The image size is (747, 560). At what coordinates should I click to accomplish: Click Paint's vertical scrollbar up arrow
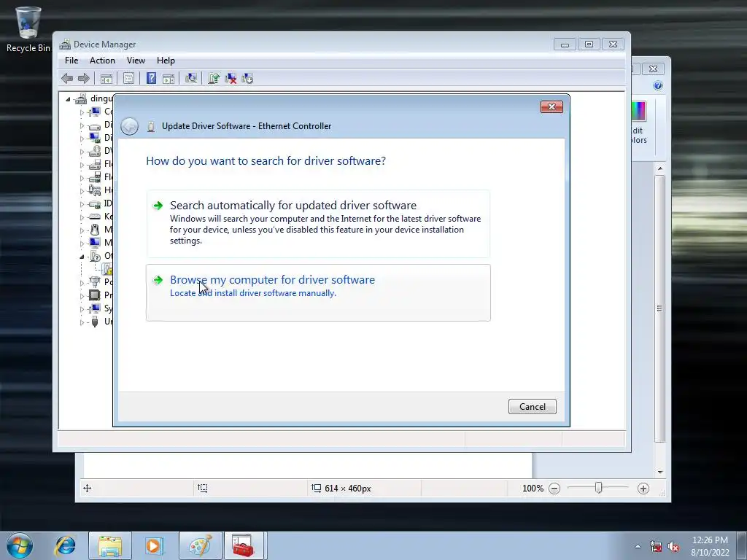(x=659, y=168)
